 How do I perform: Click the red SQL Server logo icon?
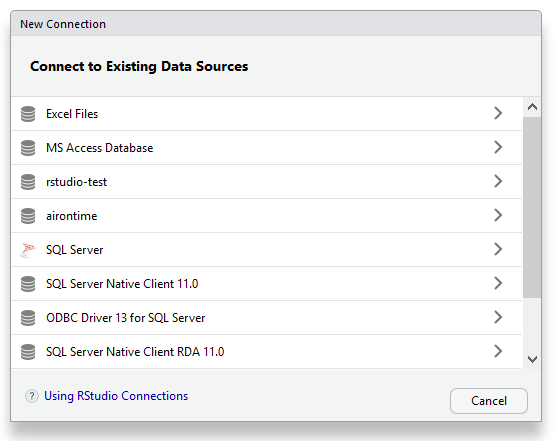[28, 250]
